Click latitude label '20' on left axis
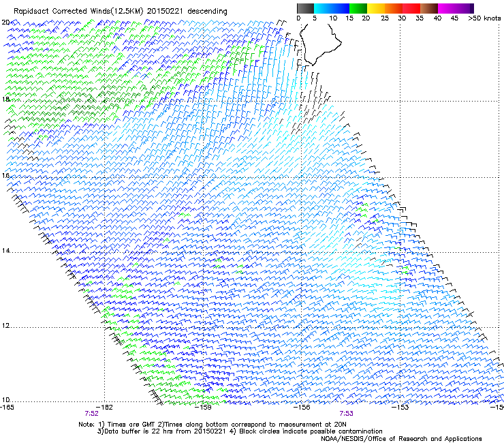This screenshot has width=504, height=443. [x=5, y=22]
